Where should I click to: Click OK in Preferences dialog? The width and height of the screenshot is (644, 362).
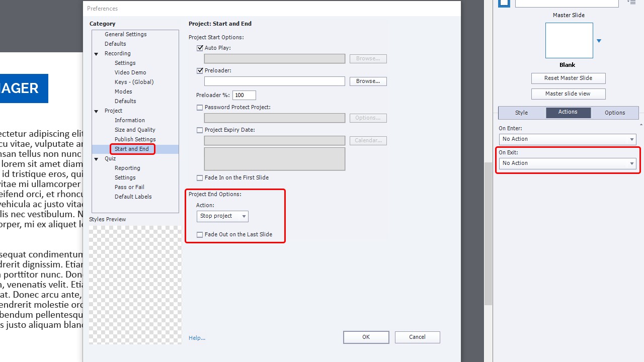[366, 337]
